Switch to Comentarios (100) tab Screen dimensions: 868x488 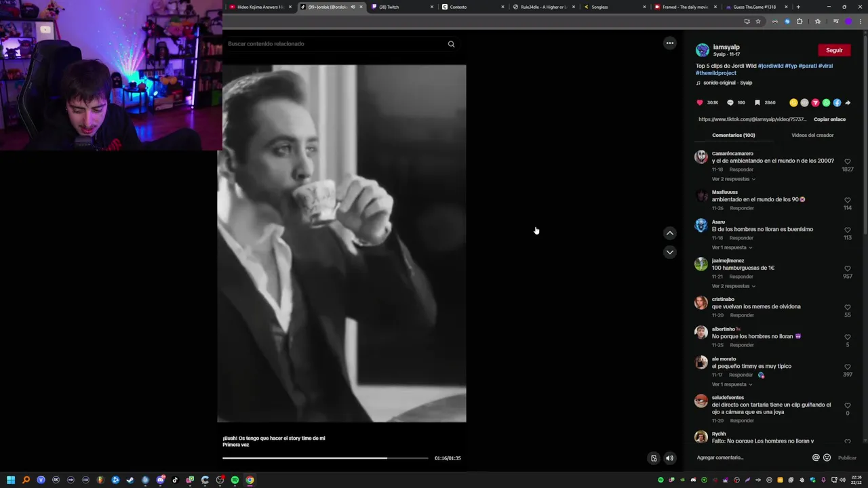(x=733, y=135)
